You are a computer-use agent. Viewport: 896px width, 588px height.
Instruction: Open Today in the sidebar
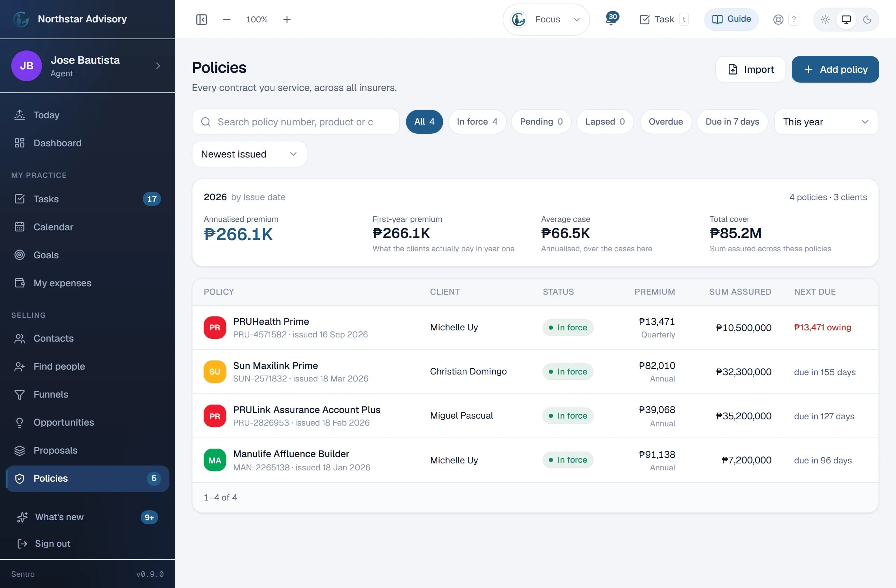pyautogui.click(x=87, y=115)
